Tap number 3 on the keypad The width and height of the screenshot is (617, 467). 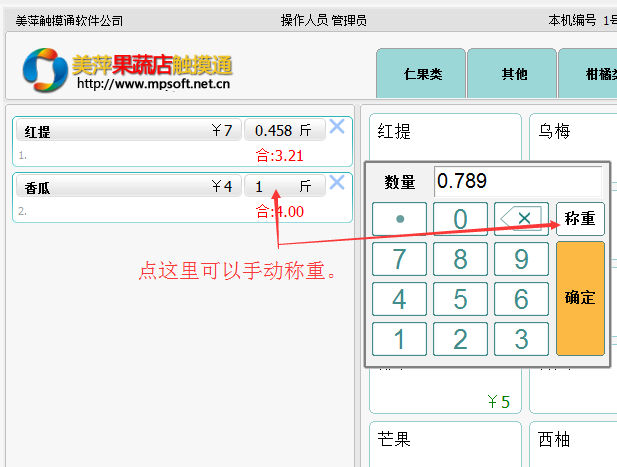pyautogui.click(x=520, y=338)
